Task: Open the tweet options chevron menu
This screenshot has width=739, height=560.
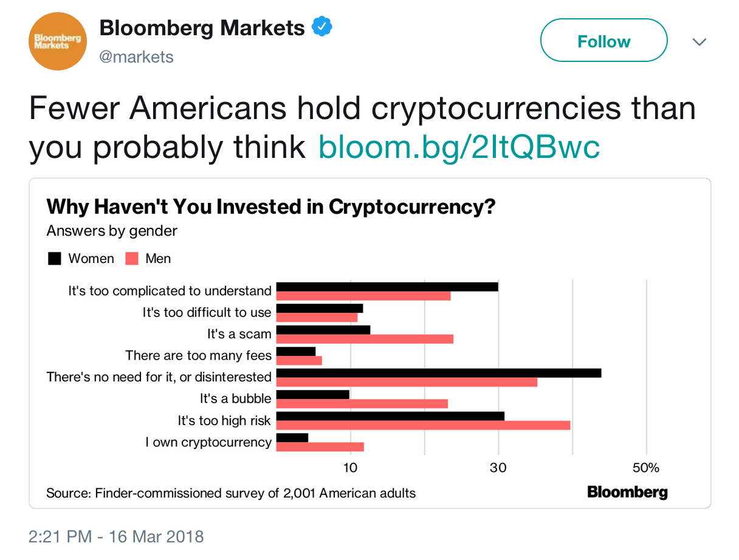Action: [699, 42]
